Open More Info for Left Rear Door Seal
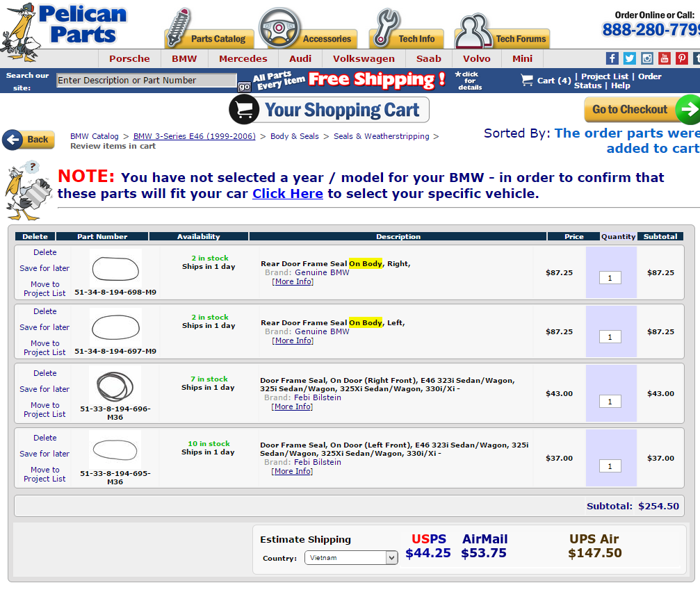Viewport: 700px width, 592px height. point(293,340)
